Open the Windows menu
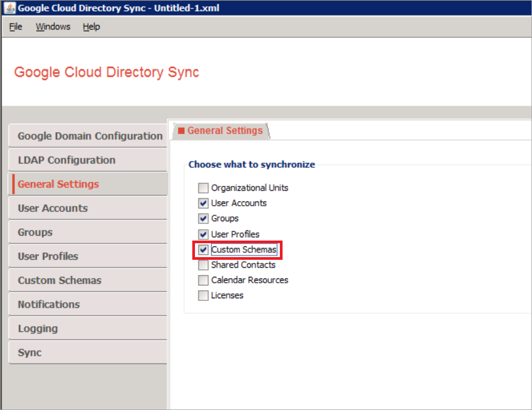This screenshot has height=410, width=532. click(x=53, y=27)
